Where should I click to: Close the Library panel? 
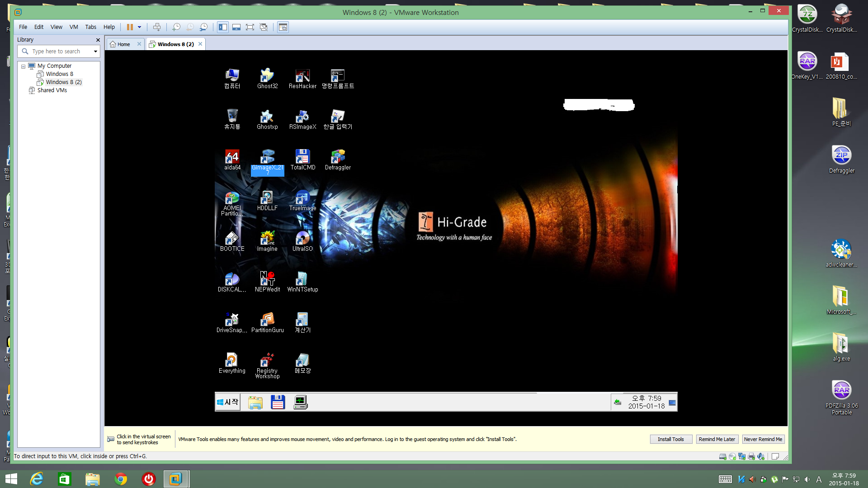point(98,40)
